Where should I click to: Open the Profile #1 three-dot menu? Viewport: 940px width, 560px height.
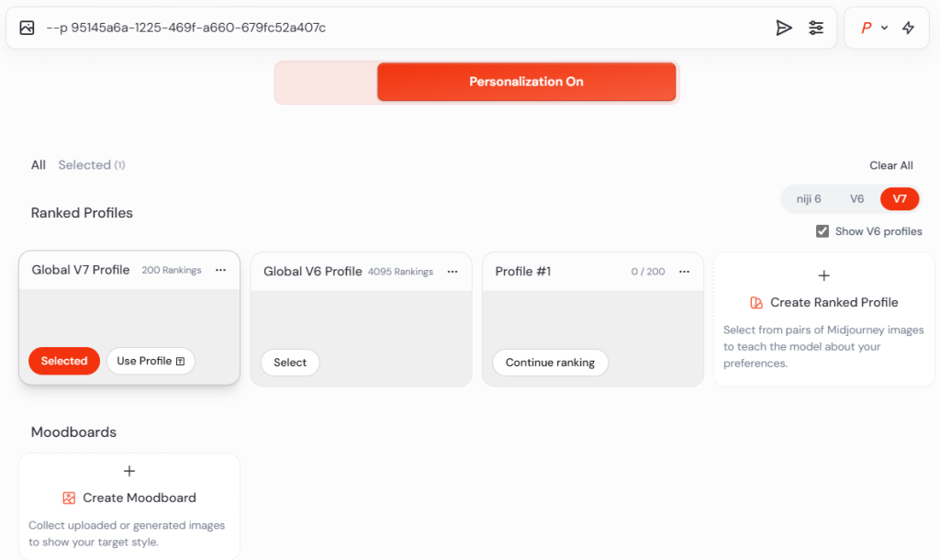(684, 272)
